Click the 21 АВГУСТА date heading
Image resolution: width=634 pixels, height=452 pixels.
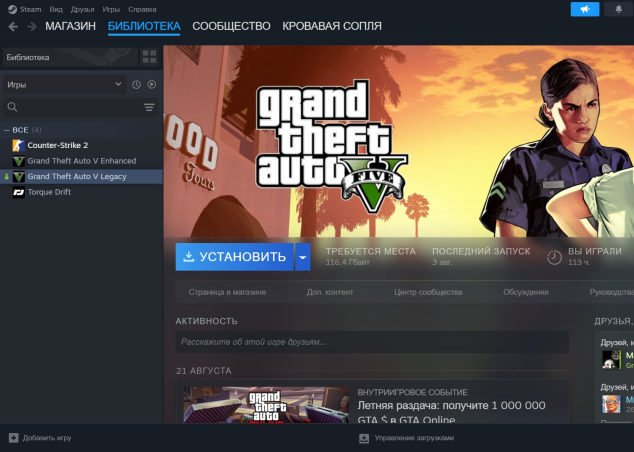pos(203,371)
